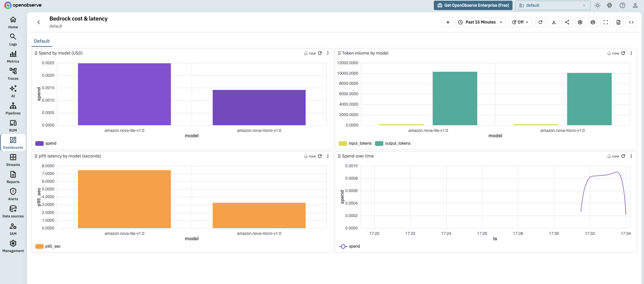The image size is (644, 284).
Task: Open the Alerts section
Action: (x=13, y=194)
